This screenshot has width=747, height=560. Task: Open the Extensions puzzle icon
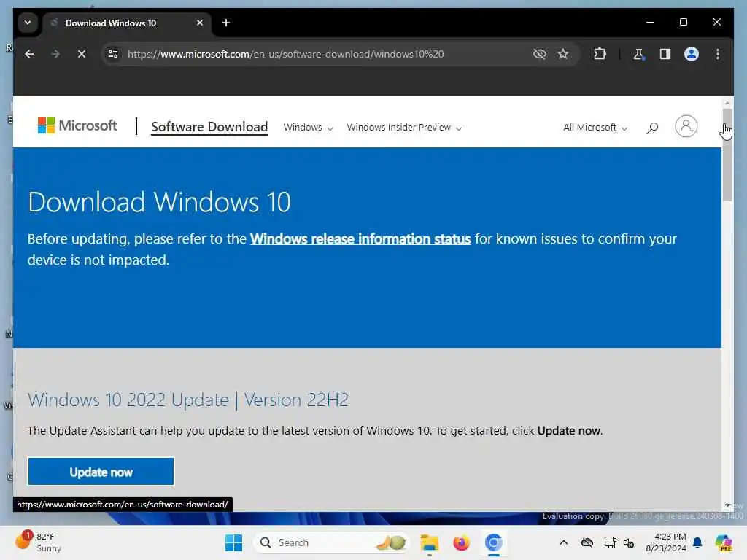[x=600, y=54]
